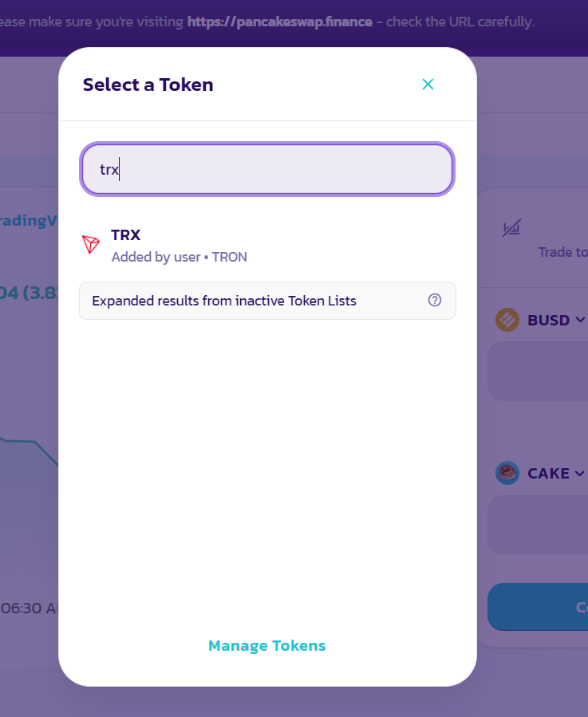This screenshot has width=588, height=717.
Task: Focus the token search field containing trx
Action: coord(267,169)
